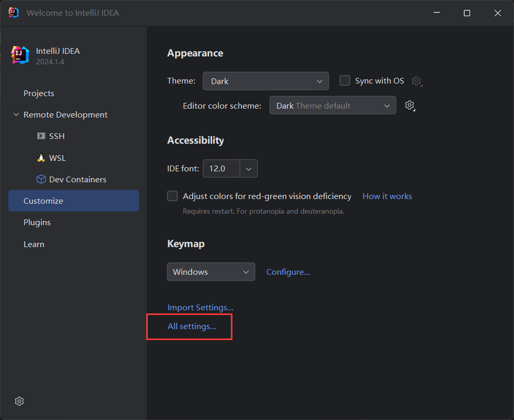Open the Editor color scheme dropdown
Screen dimensions: 514x420
(333, 106)
